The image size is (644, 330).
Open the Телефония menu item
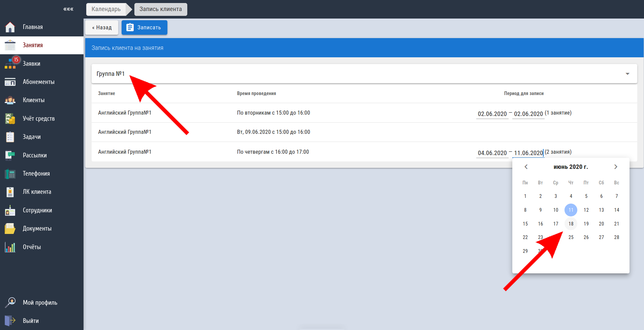[42, 174]
